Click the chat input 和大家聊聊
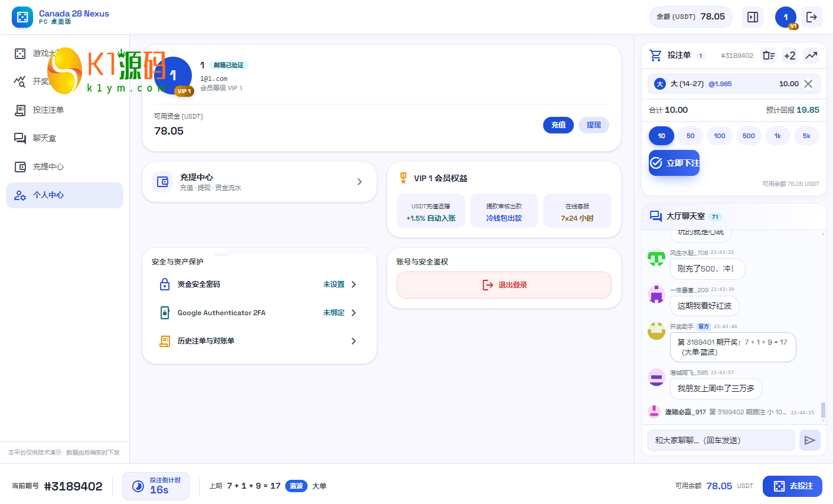This screenshot has width=833, height=504. coord(721,440)
